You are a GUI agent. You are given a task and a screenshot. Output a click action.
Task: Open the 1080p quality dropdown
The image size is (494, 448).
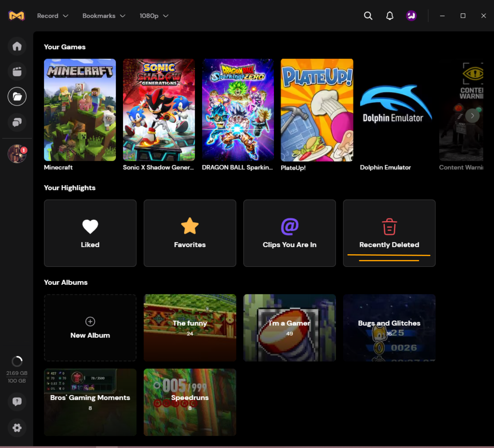point(154,16)
